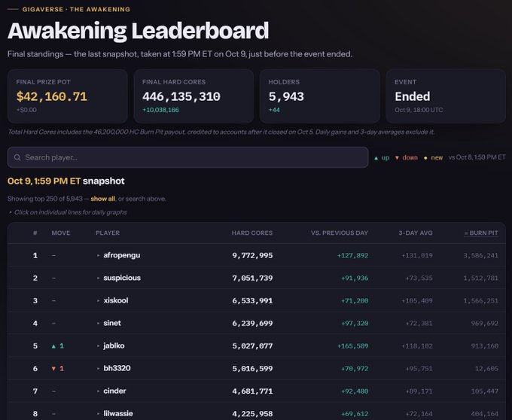
Task: Expand cinder row disclosure arrow
Action: pyautogui.click(x=99, y=391)
